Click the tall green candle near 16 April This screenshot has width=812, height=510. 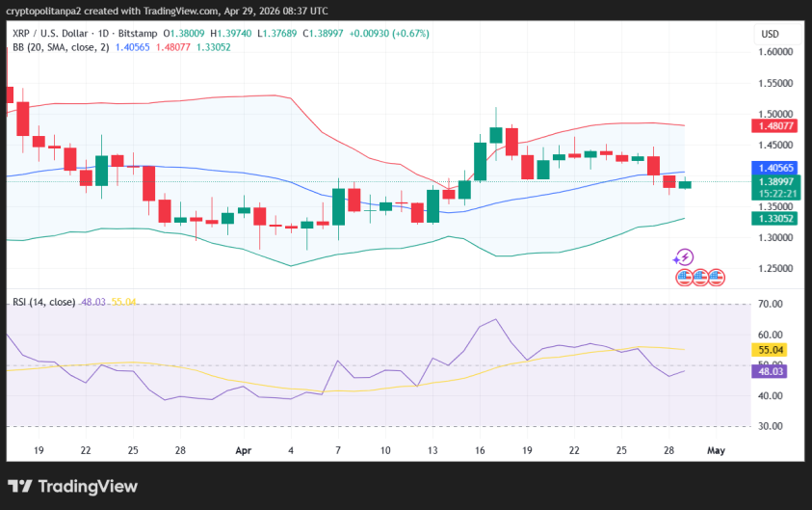pyautogui.click(x=480, y=161)
